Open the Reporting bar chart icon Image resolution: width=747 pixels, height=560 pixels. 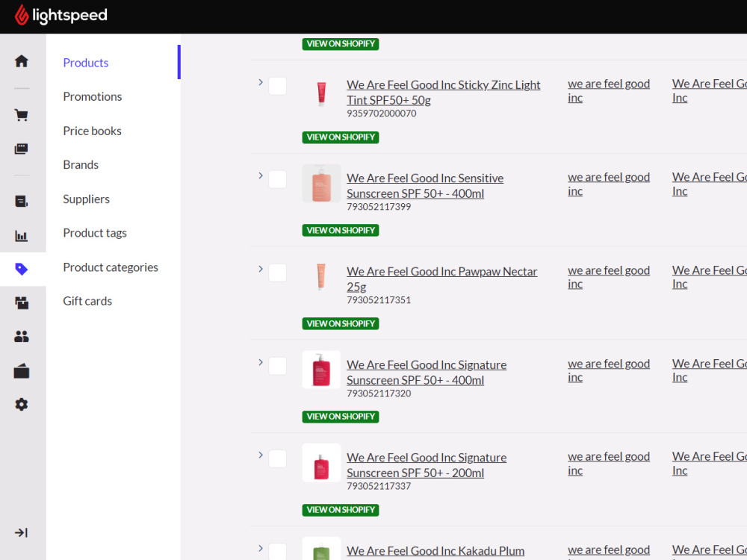[22, 236]
